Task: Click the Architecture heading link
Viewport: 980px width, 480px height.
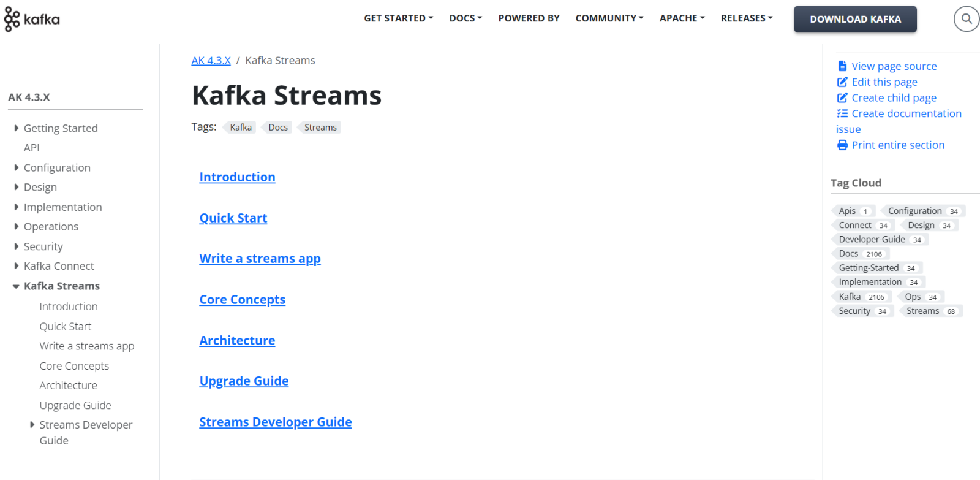Action: [x=237, y=341]
